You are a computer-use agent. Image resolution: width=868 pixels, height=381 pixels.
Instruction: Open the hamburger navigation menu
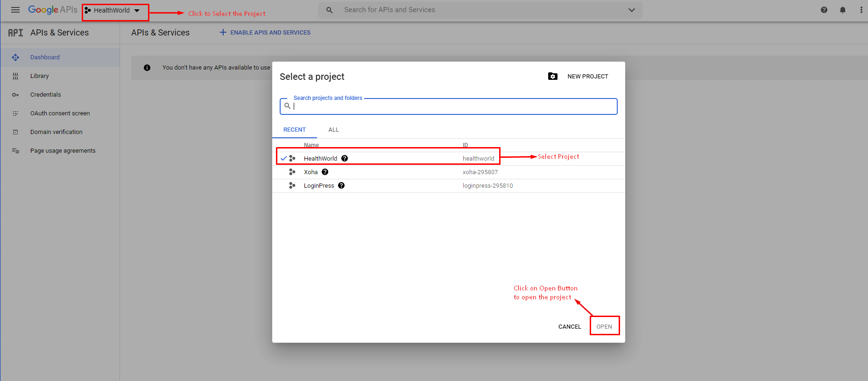coord(15,10)
